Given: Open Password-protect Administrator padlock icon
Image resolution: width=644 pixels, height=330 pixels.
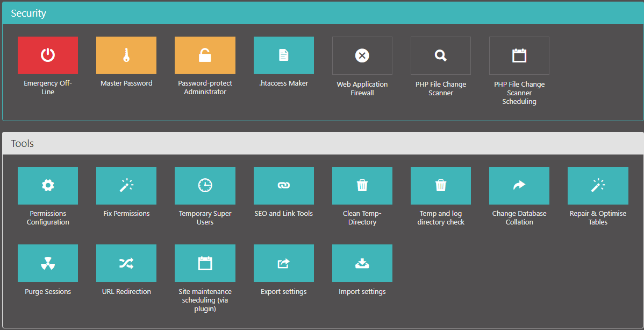Looking at the screenshot, I should pyautogui.click(x=205, y=55).
